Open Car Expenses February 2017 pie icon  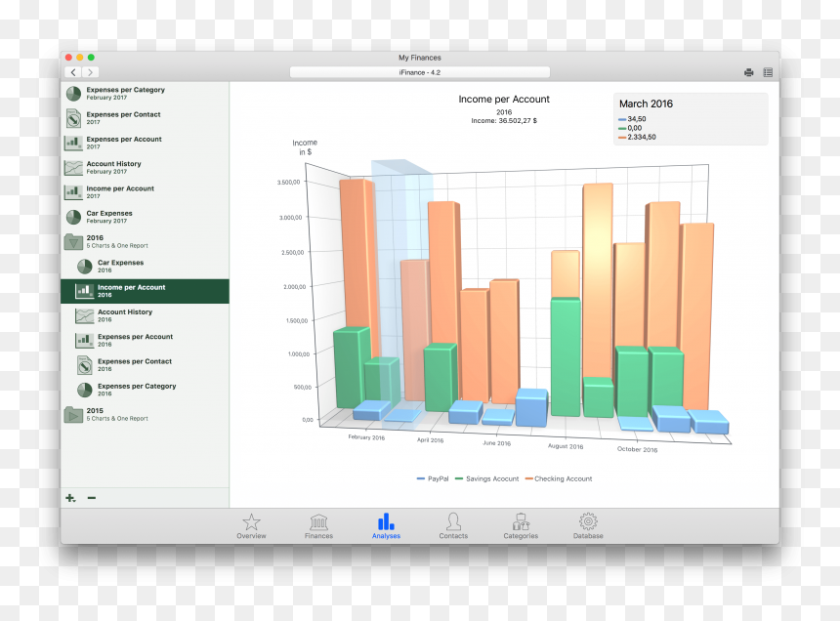[x=73, y=217]
